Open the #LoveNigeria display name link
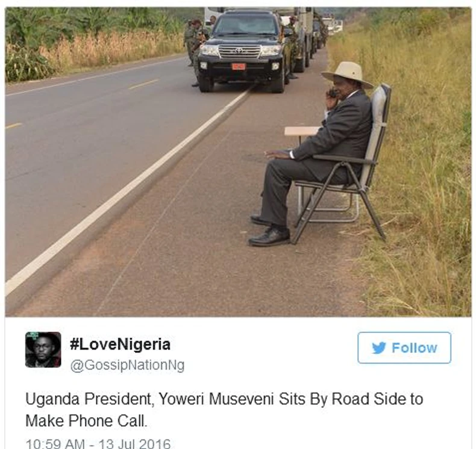The width and height of the screenshot is (476, 449). (120, 344)
